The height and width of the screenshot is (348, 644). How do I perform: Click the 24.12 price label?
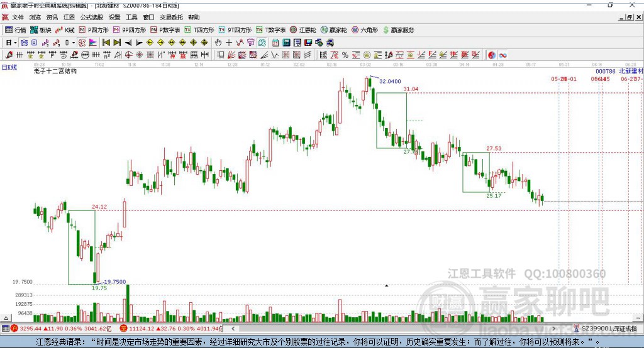tap(99, 207)
